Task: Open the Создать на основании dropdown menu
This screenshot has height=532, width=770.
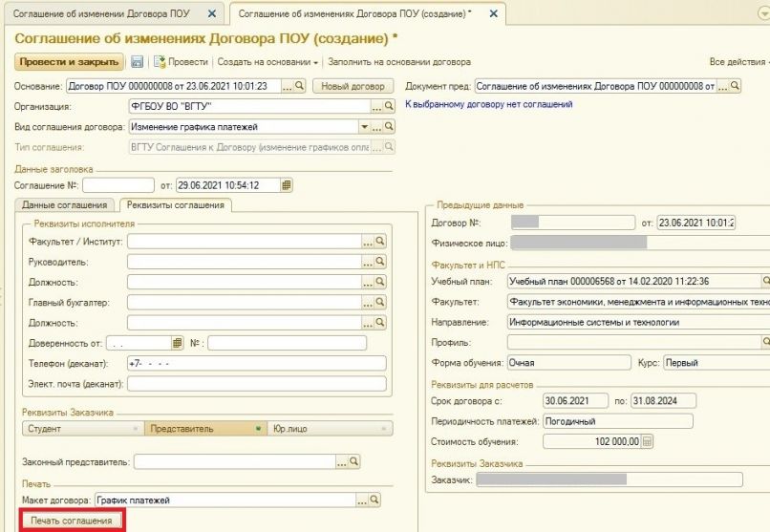Action: click(267, 62)
